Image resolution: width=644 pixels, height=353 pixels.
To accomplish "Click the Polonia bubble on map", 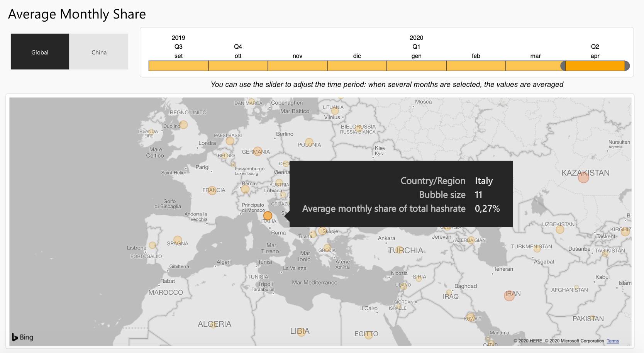I will tap(309, 142).
